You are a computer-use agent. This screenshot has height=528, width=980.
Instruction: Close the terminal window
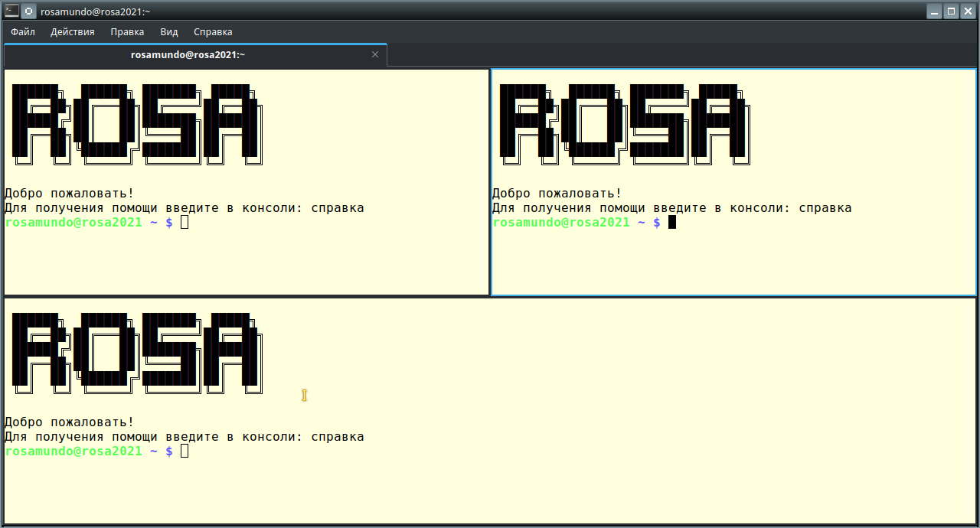coord(969,11)
